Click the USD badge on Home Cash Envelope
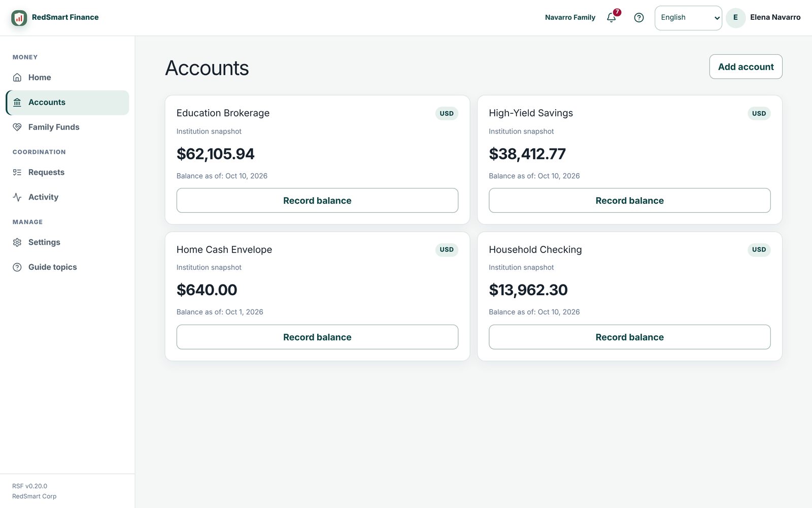 (x=447, y=249)
